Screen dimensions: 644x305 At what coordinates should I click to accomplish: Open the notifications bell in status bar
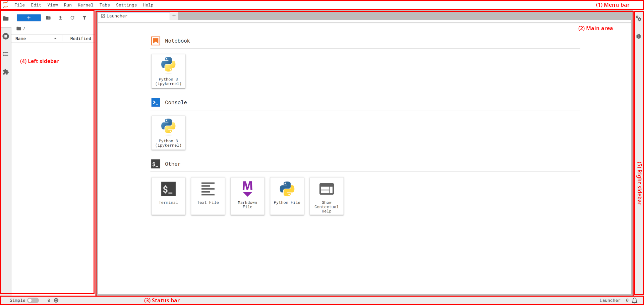[635, 300]
